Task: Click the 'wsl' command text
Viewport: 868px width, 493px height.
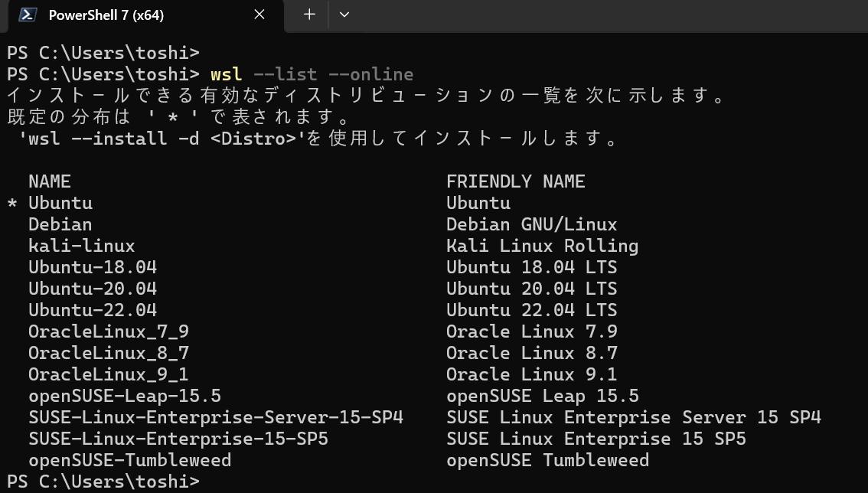Action: (226, 74)
